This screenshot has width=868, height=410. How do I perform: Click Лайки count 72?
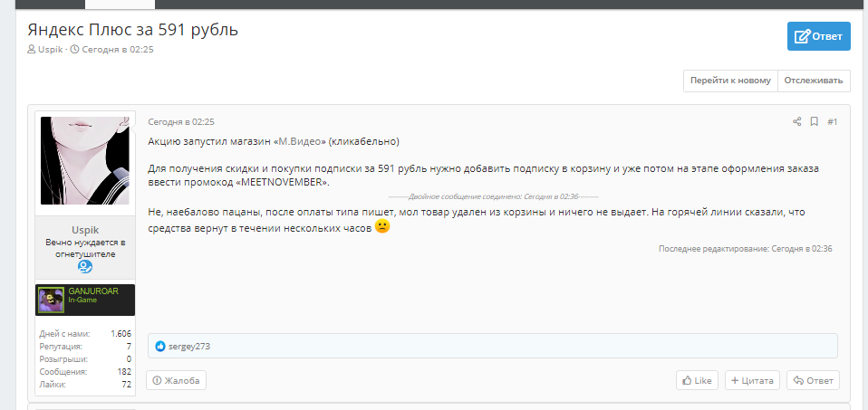tap(126, 385)
